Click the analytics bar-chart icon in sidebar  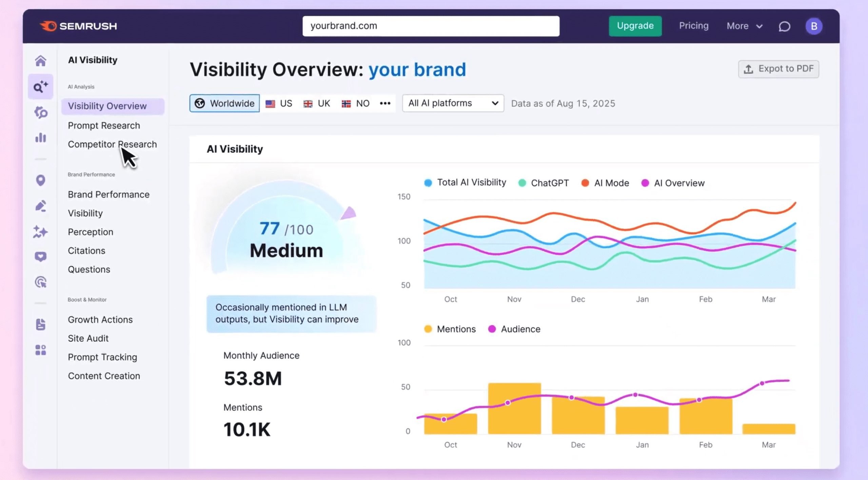coord(40,138)
